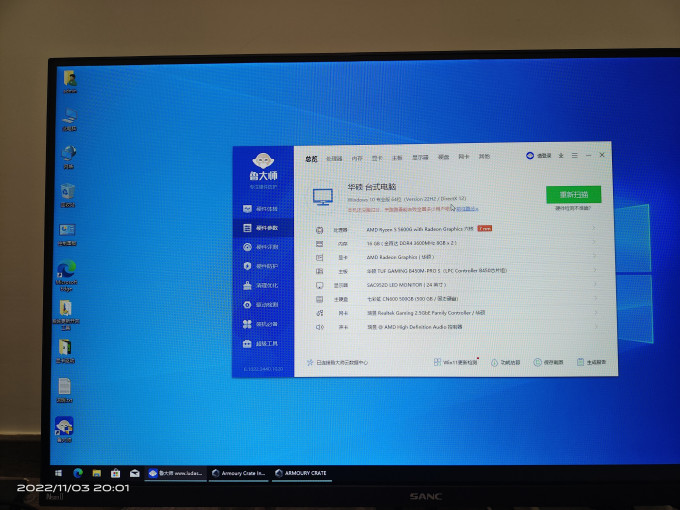Click the Ludashi logo at sidebar top
The image size is (680, 510).
click(263, 167)
